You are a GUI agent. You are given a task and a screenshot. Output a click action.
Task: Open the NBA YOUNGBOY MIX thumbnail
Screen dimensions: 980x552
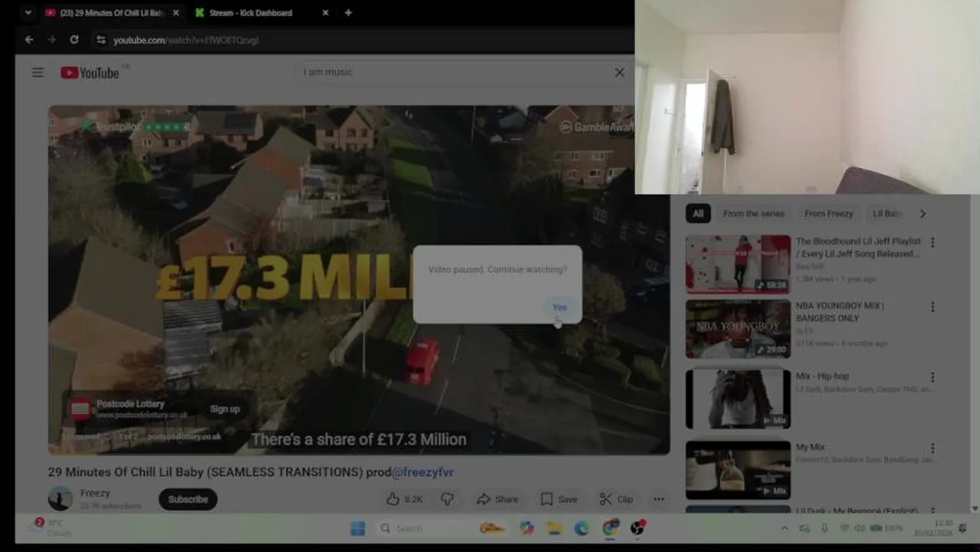738,329
